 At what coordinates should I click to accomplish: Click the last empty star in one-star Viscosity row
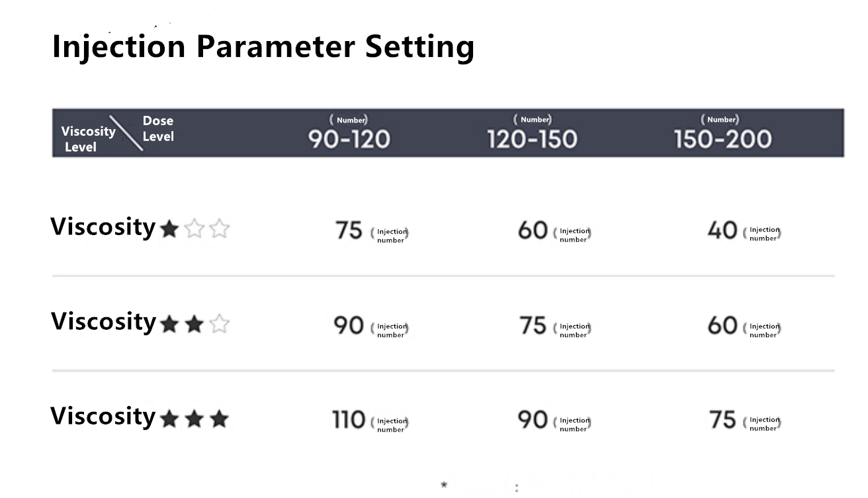point(220,229)
